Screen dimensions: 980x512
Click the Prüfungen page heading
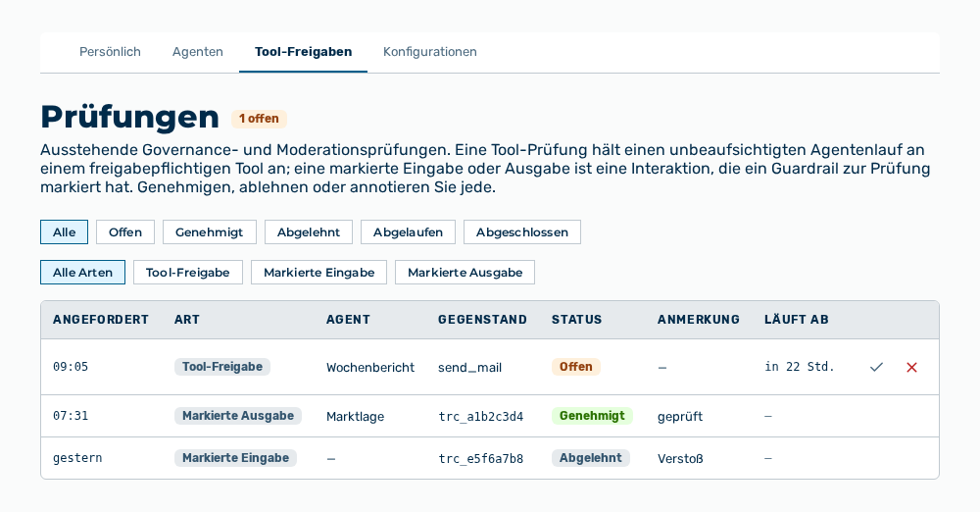(130, 117)
